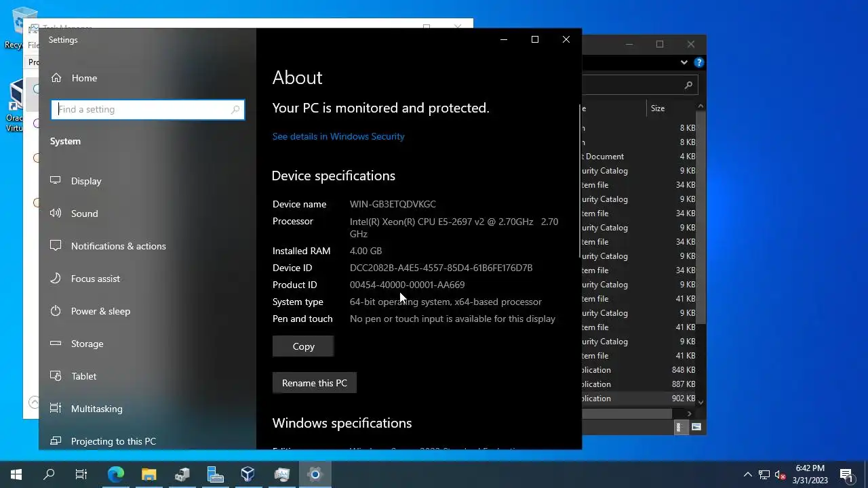868x488 pixels.
Task: Click the 4.00 GB installed RAM value
Action: click(x=366, y=251)
